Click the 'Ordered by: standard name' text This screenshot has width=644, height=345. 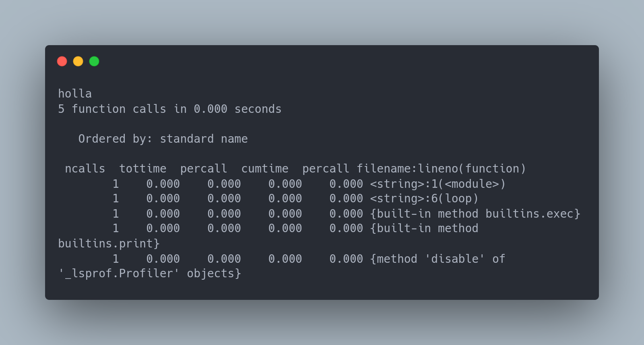163,139
